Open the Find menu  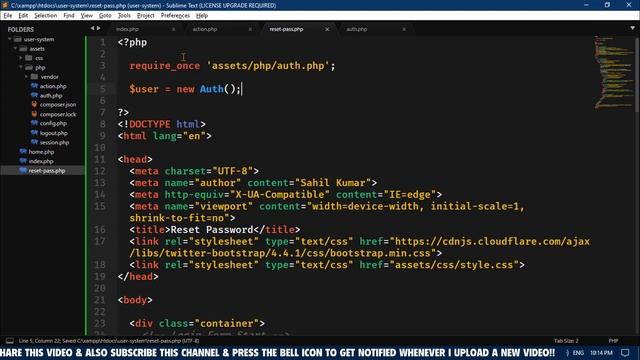69,16
